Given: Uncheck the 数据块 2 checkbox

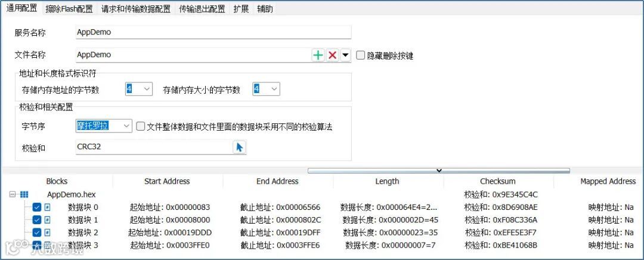Looking at the screenshot, I should tap(37, 233).
